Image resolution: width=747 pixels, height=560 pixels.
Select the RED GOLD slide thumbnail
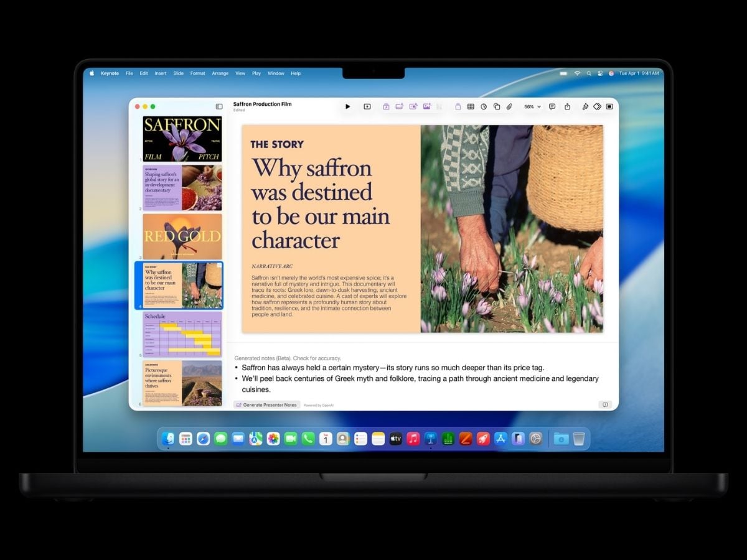point(182,236)
